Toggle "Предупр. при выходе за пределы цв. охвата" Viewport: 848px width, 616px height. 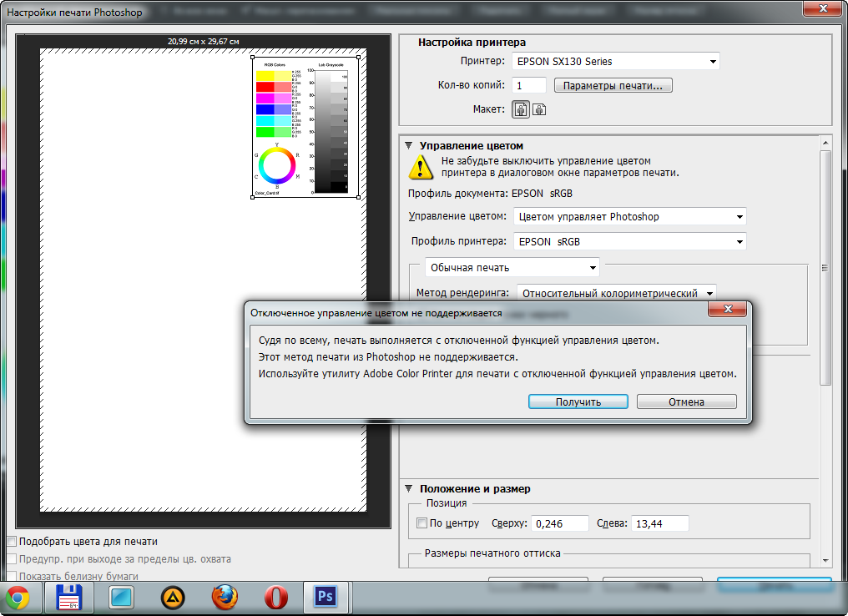click(12, 559)
